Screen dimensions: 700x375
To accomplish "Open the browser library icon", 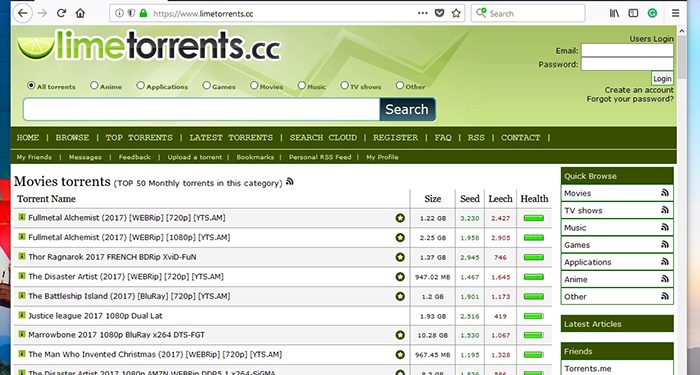I will [615, 13].
